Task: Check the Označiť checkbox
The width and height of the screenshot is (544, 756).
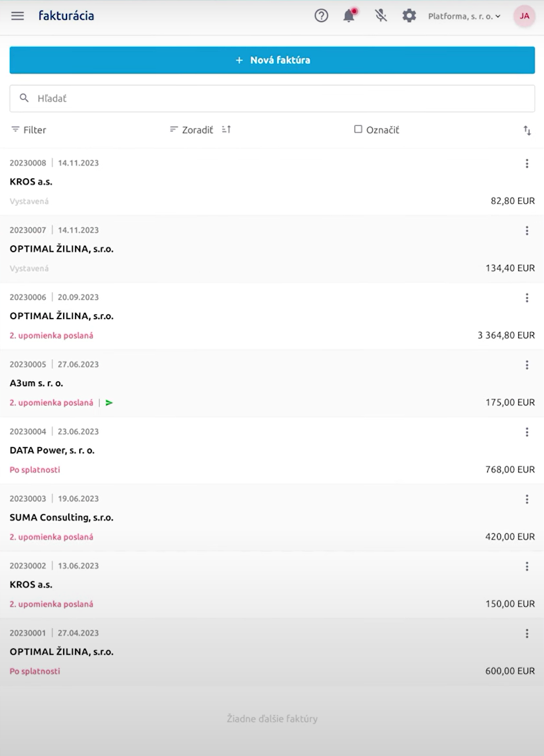Action: (358, 130)
